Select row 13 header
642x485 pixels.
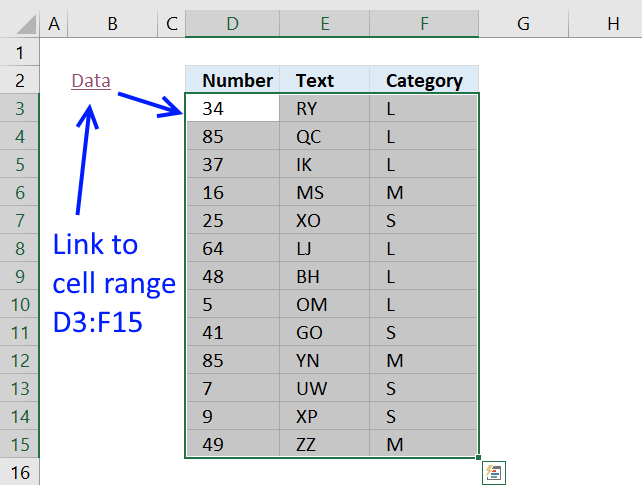pos(20,388)
